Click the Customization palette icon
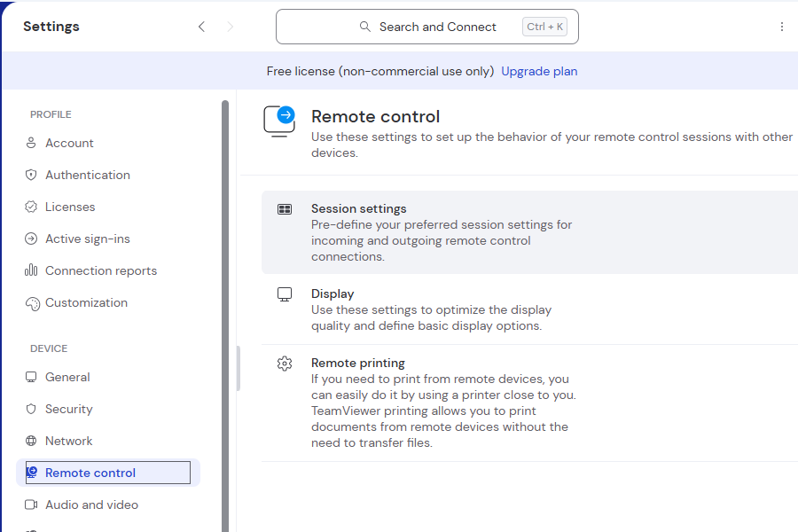 31,303
